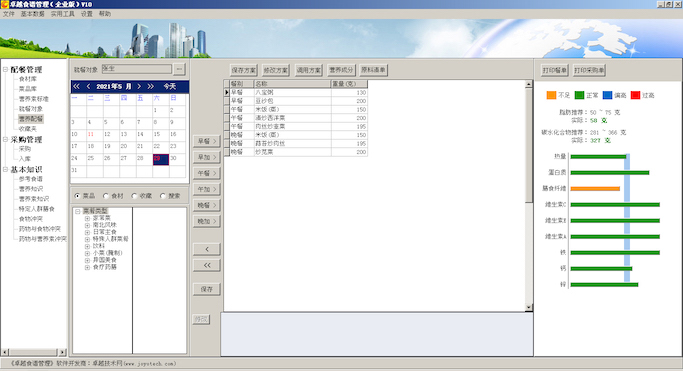Click the 原料清单 button
This screenshot has height=371, width=683.
[x=374, y=70]
